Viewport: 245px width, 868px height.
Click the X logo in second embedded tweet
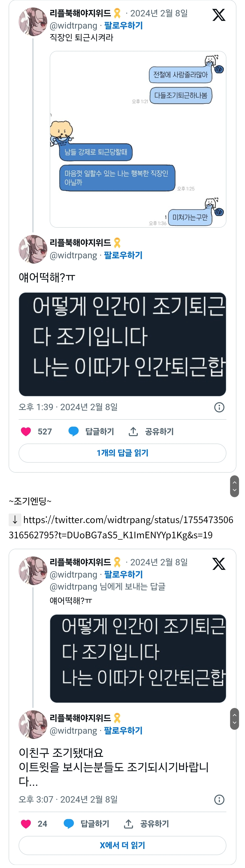[219, 564]
